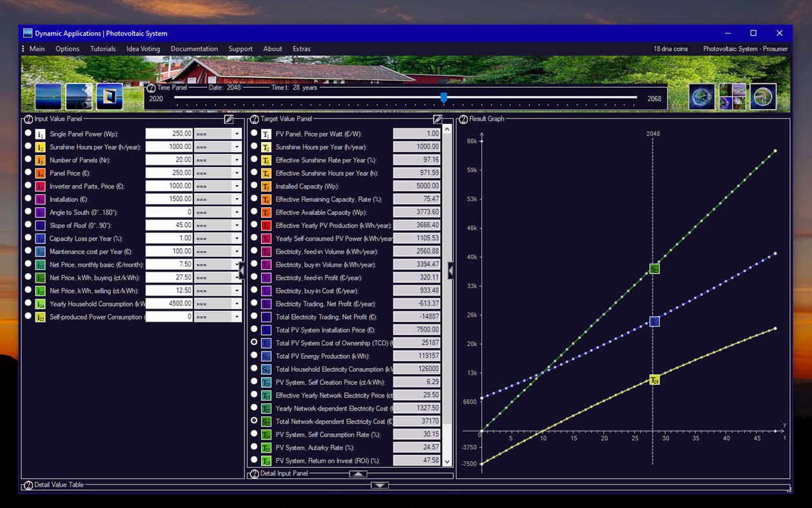This screenshot has width=812, height=508.
Task: Deselect Total PV System Cost of Ownership radio
Action: tap(254, 342)
